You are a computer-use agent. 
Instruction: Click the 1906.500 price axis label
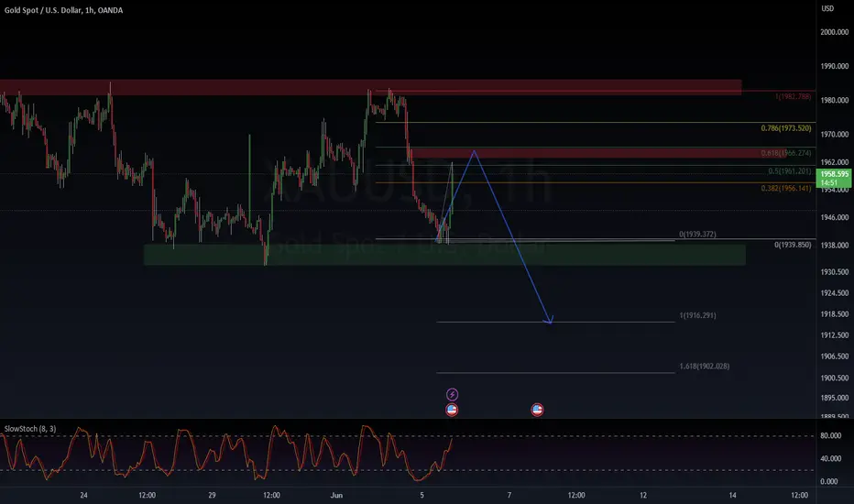[x=835, y=356]
